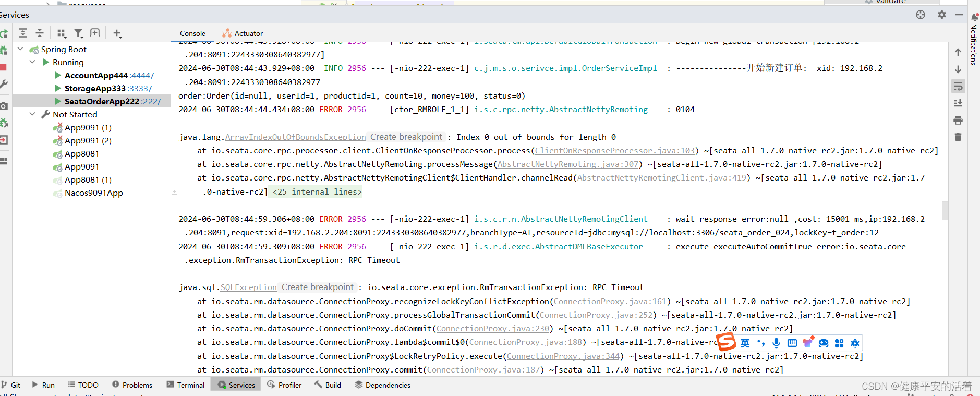Open ArrayIndexOutOfBoundsException link
The width and height of the screenshot is (980, 396).
click(295, 137)
